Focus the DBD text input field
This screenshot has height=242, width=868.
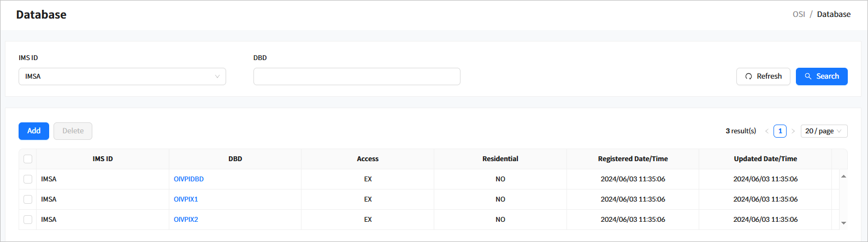tap(357, 76)
